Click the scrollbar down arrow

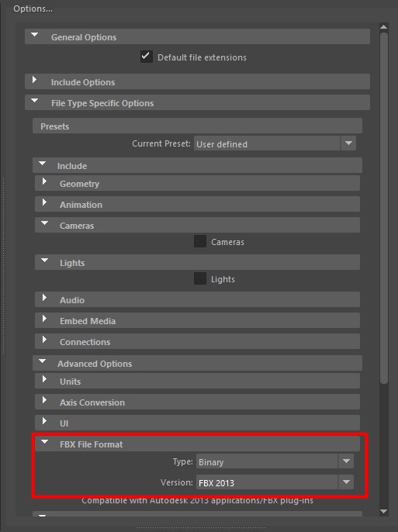coord(384,511)
